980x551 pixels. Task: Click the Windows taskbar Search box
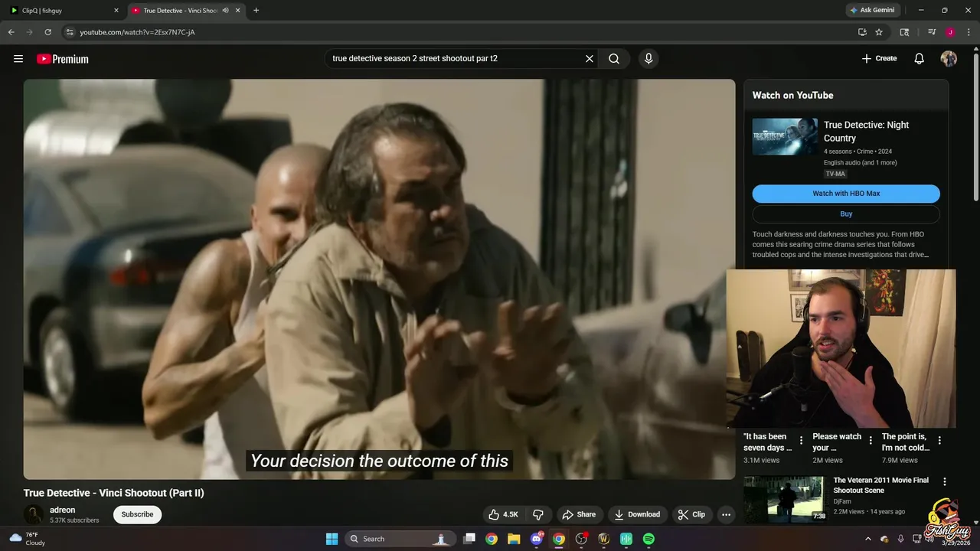tap(400, 539)
